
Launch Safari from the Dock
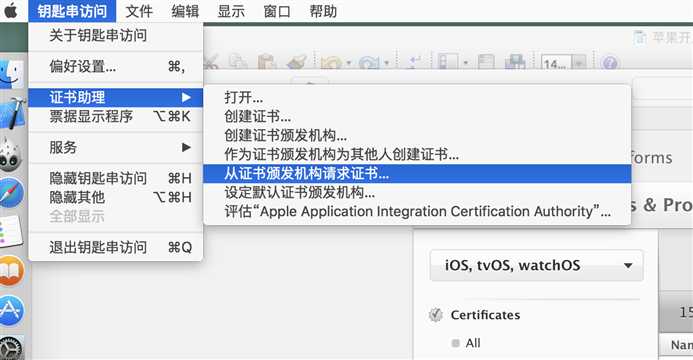[11, 193]
